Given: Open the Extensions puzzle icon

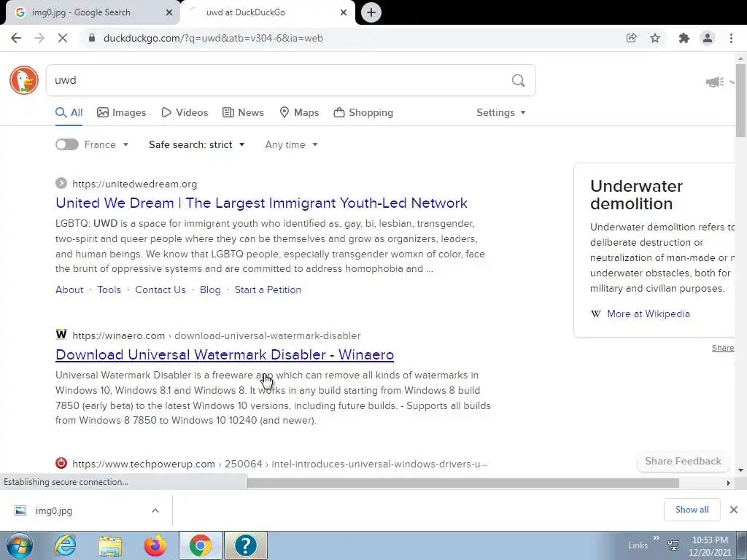Looking at the screenshot, I should [684, 38].
